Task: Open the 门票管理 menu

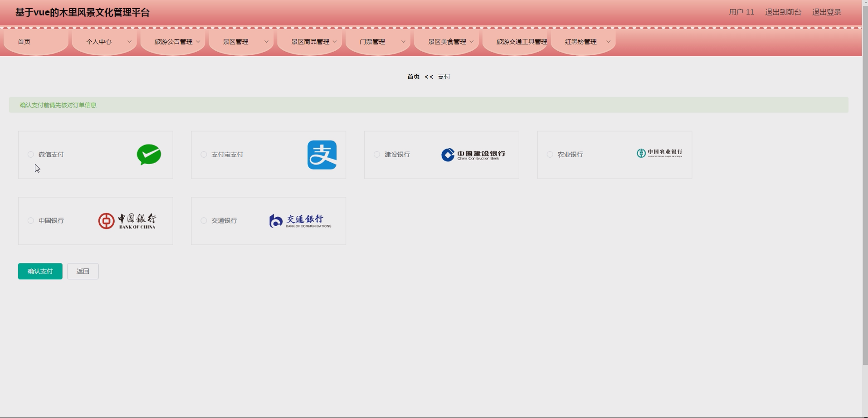Action: (x=378, y=42)
